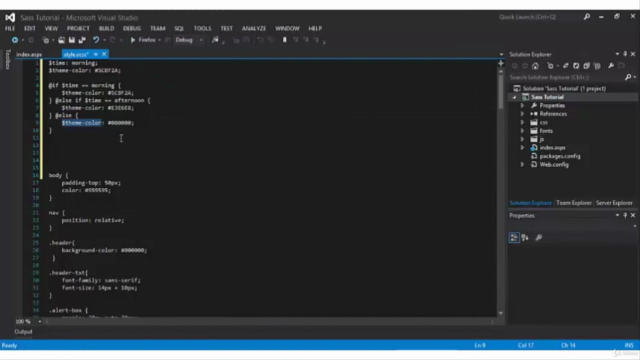Open the Debug configuration combo box
Viewport: 640px width, 360px height.
pyautogui.click(x=189, y=40)
